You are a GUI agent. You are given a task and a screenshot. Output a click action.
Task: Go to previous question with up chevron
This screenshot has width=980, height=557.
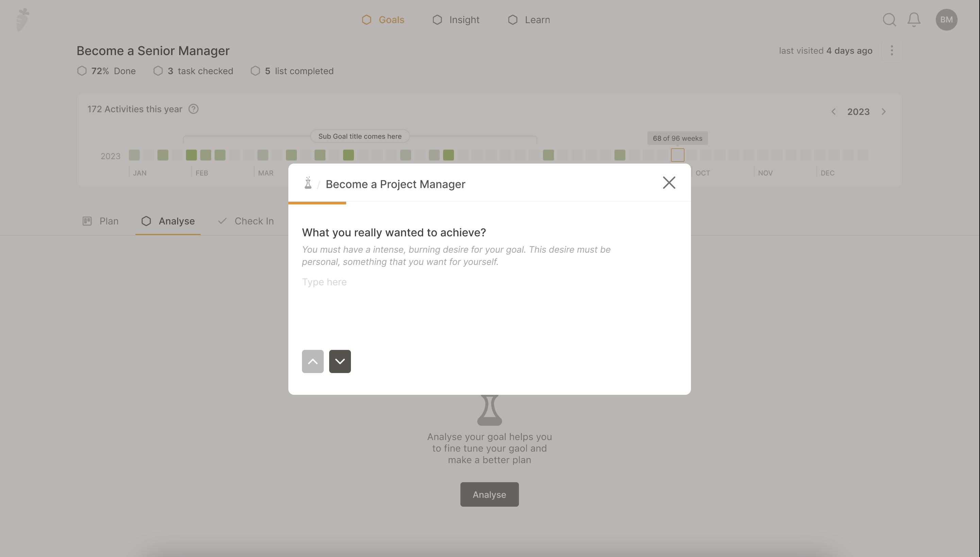(x=312, y=361)
